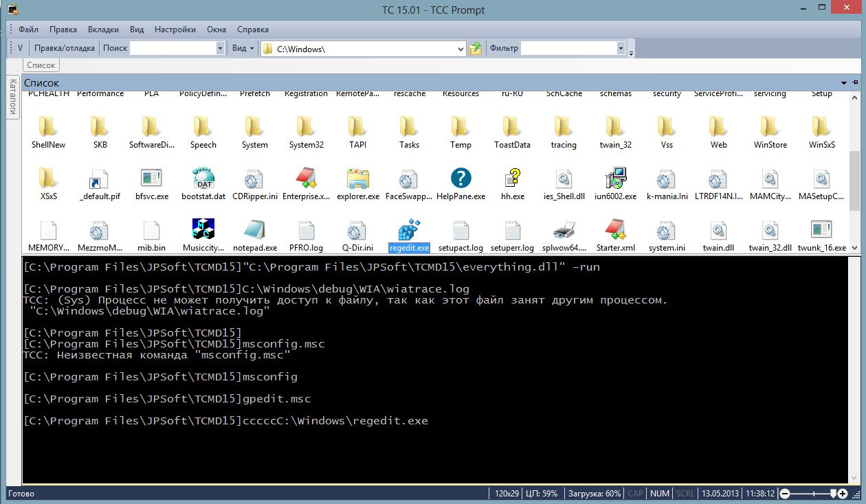Open the toolbar options overflow arrow

coord(631,51)
